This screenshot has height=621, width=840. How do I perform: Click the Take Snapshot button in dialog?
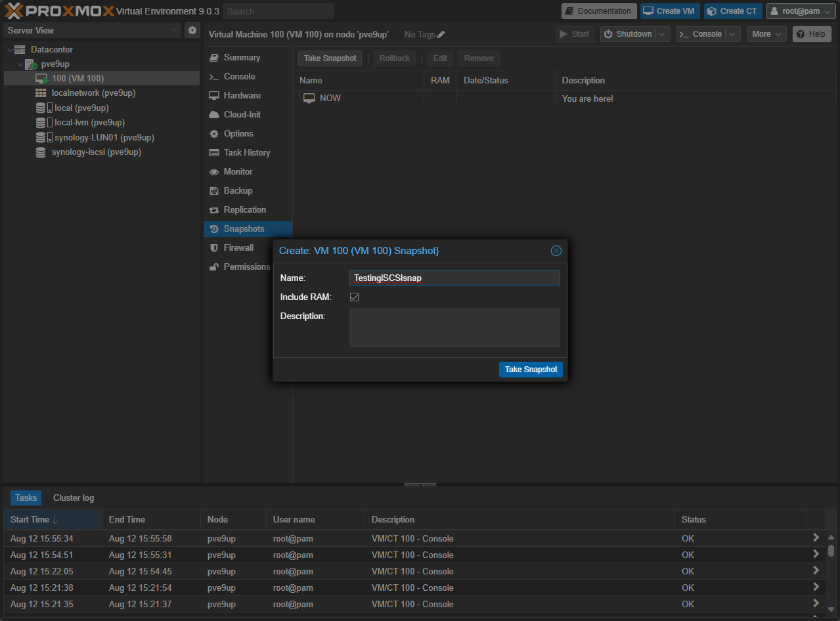(530, 369)
